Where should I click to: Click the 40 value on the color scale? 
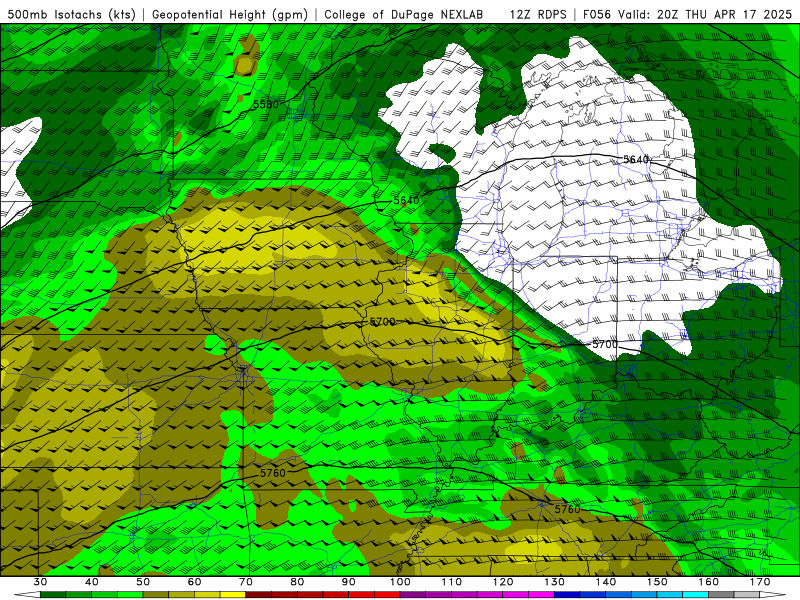92,582
